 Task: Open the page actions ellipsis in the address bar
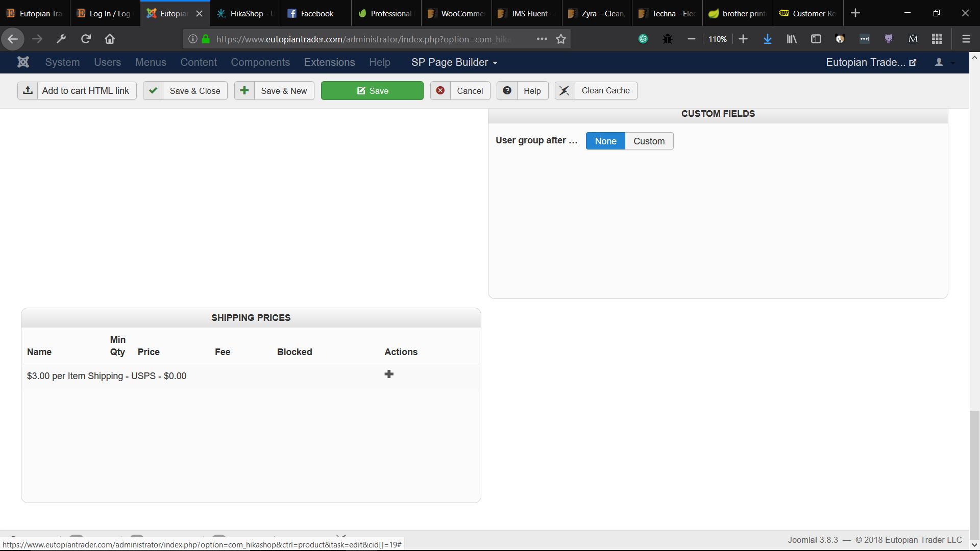pyautogui.click(x=542, y=39)
